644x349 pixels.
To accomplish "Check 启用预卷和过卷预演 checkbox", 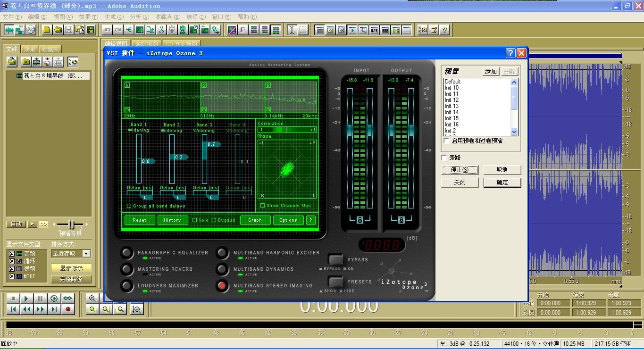I will coord(446,141).
